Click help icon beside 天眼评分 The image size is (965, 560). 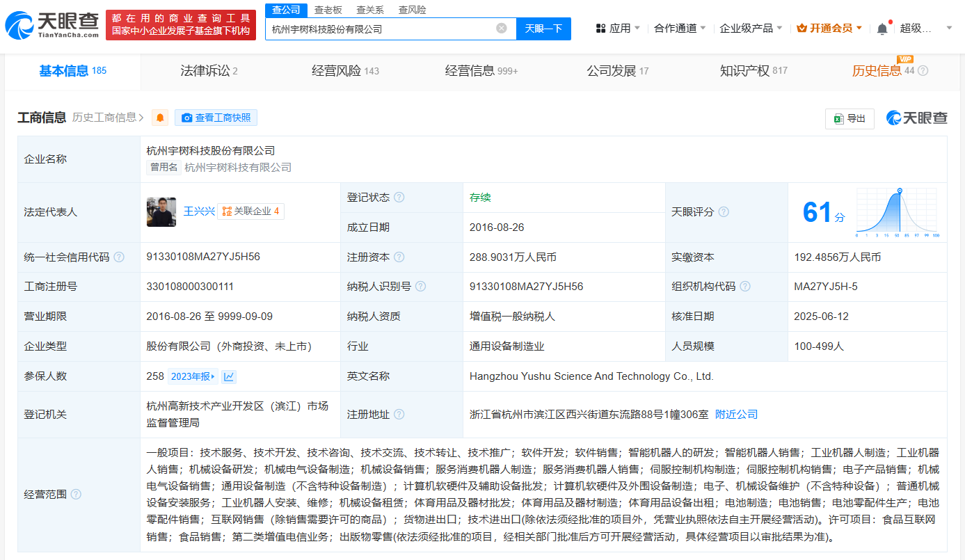pyautogui.click(x=724, y=212)
